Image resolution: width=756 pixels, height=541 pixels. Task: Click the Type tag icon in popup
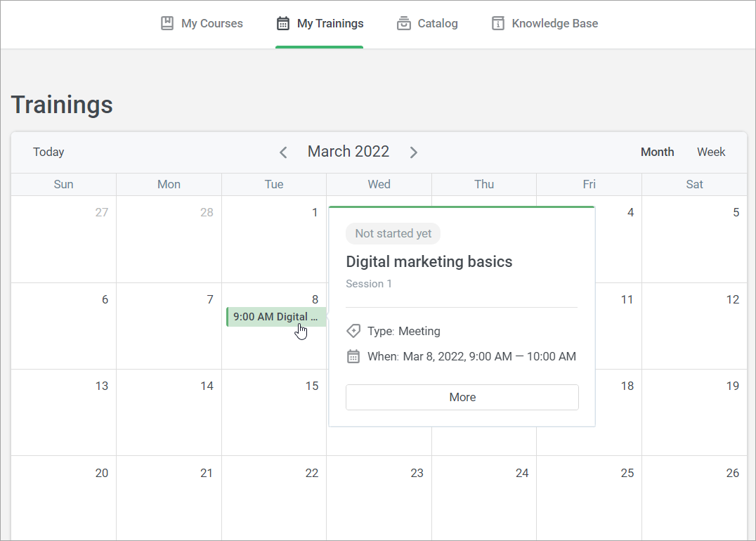pos(353,331)
